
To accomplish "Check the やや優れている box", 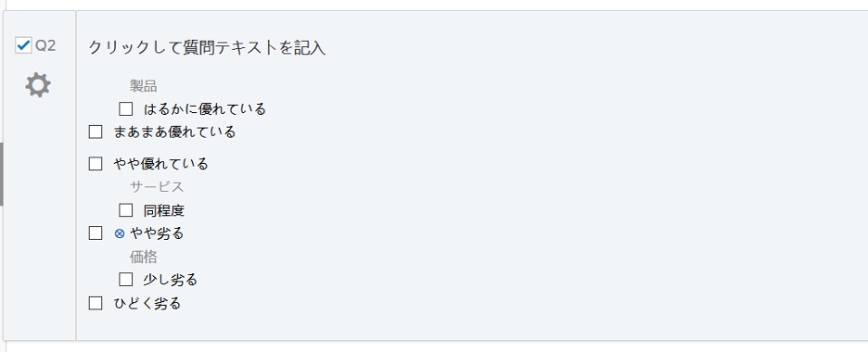I will point(96,164).
